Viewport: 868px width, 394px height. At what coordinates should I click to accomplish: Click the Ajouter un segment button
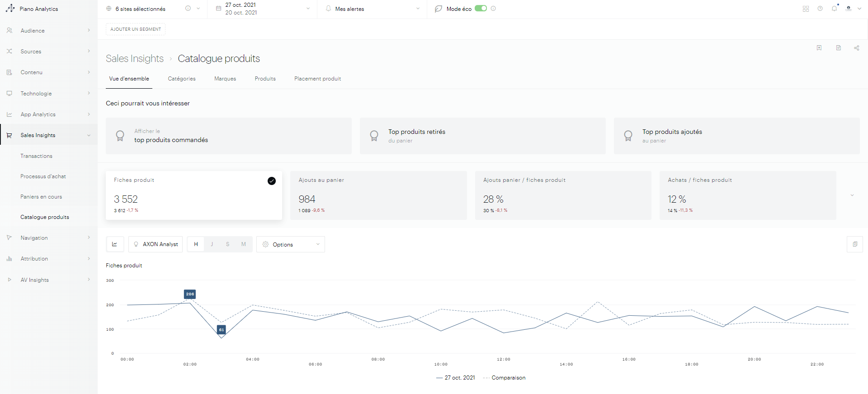coord(136,29)
